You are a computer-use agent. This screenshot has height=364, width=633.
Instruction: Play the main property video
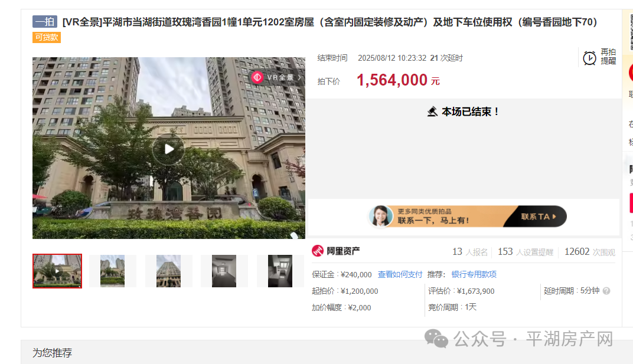tap(169, 149)
